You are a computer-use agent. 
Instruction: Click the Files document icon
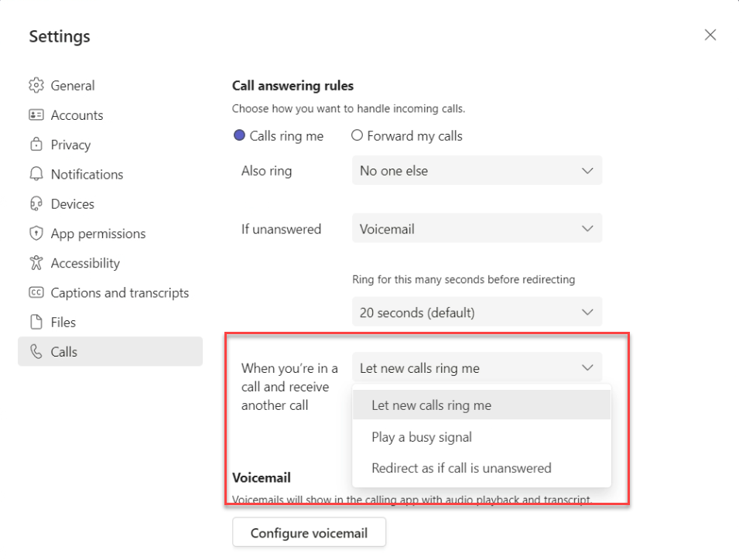coord(36,322)
